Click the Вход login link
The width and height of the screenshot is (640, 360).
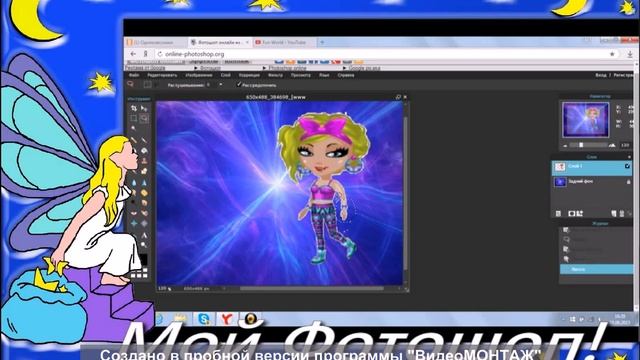[x=601, y=76]
